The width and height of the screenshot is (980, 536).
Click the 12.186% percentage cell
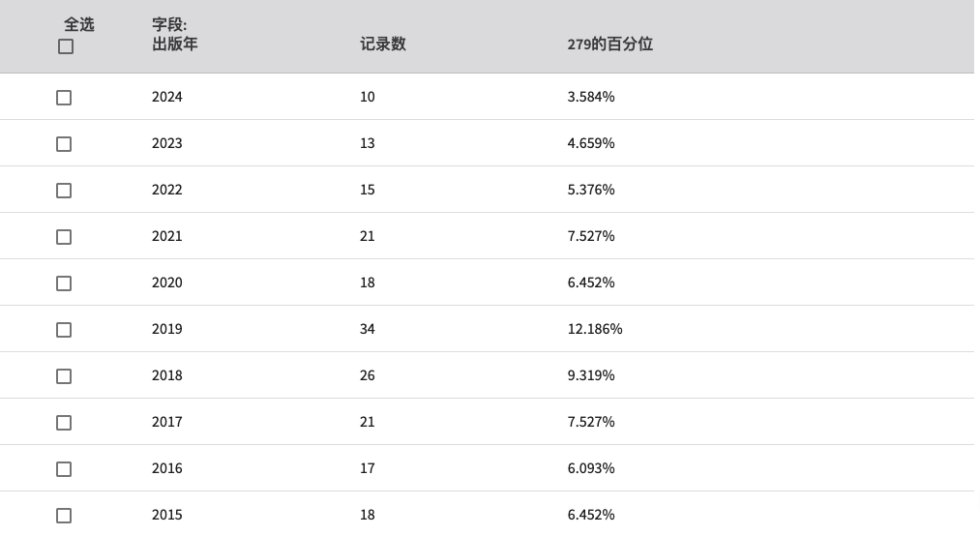click(594, 329)
